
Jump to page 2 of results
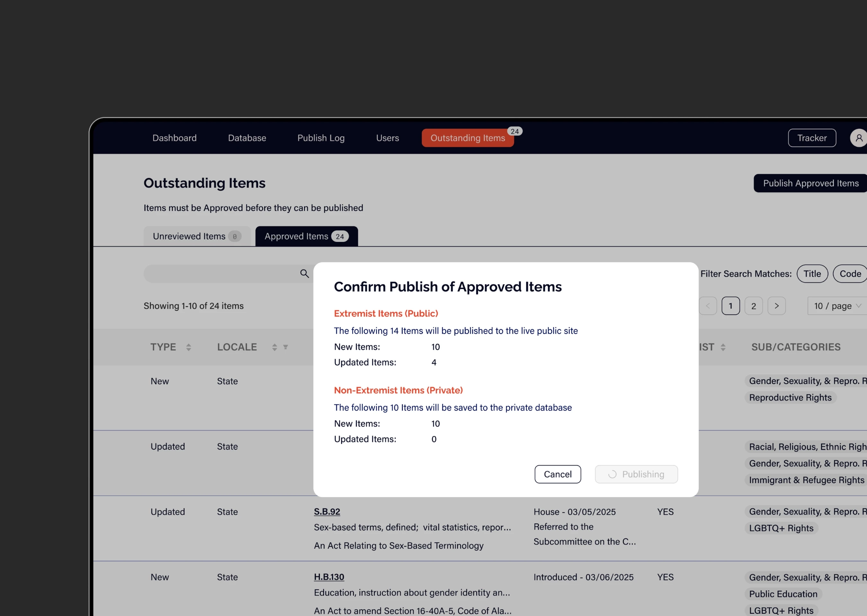754,306
